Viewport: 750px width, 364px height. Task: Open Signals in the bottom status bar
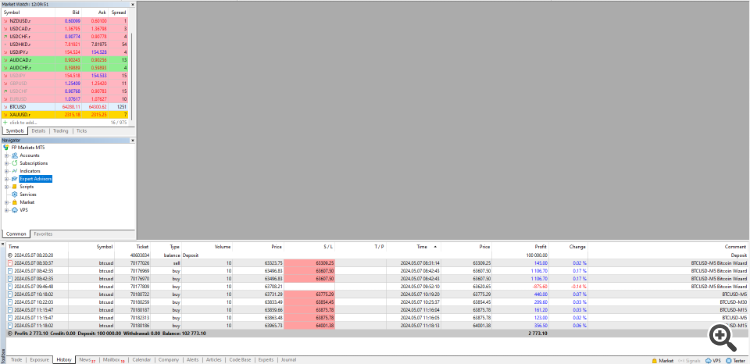[x=689, y=360]
